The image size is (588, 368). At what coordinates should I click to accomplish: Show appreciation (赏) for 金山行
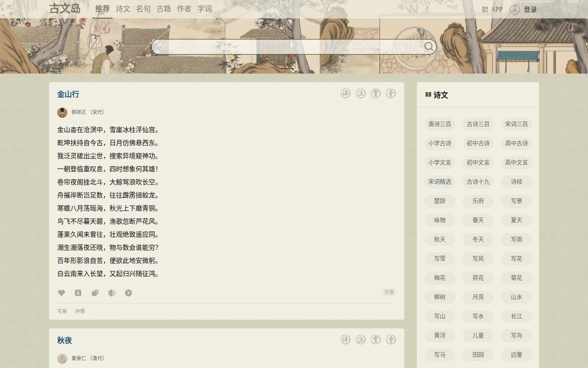[376, 93]
